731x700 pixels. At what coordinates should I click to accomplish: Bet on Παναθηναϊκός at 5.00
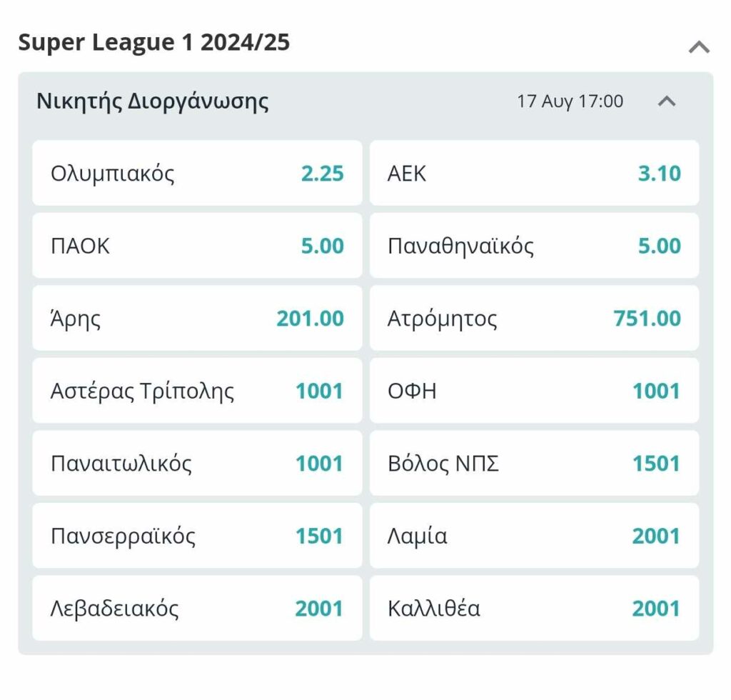[x=534, y=246]
